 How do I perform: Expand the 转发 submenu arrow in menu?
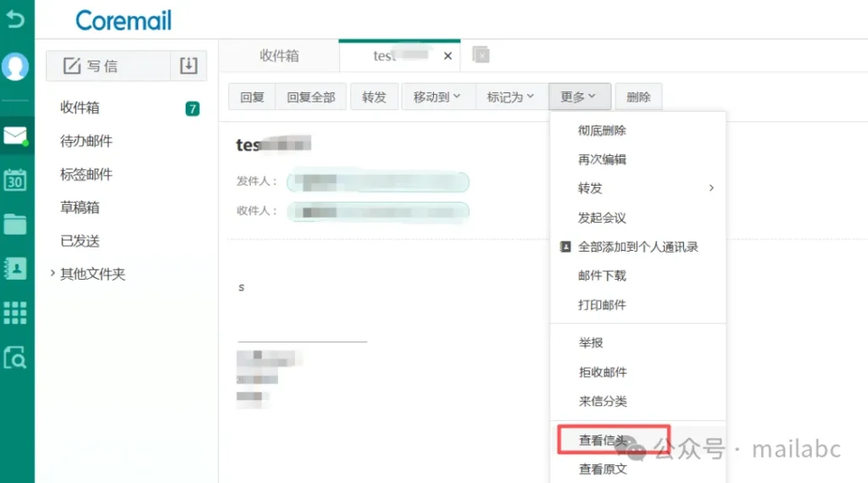711,188
